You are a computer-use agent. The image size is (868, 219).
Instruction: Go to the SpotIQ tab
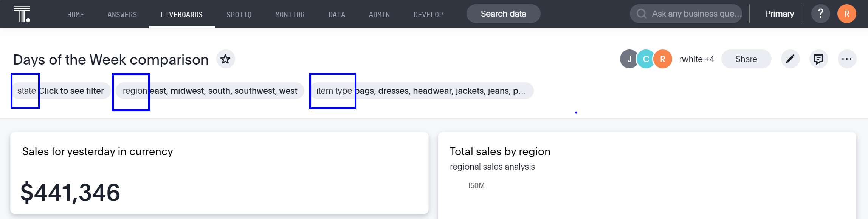click(239, 14)
